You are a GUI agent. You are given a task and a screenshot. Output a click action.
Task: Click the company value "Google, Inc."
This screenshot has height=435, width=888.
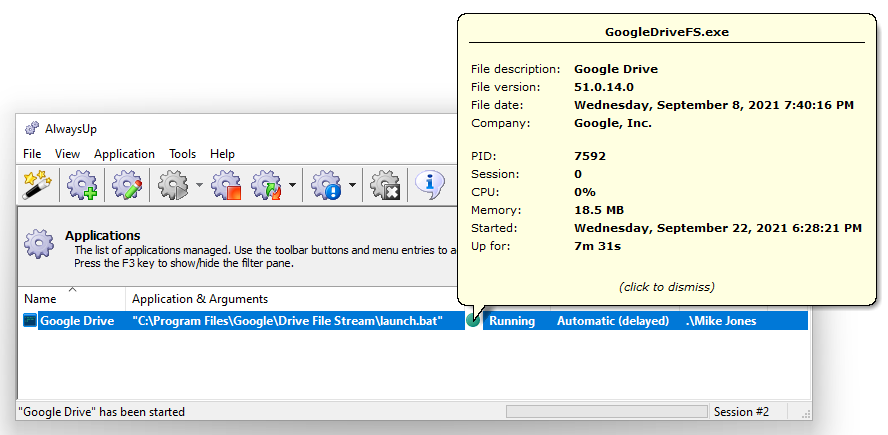pyautogui.click(x=613, y=123)
